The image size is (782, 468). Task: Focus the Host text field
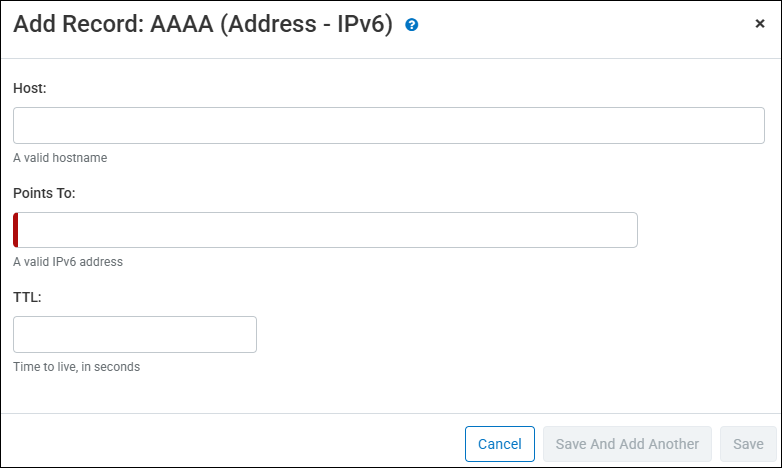point(388,126)
